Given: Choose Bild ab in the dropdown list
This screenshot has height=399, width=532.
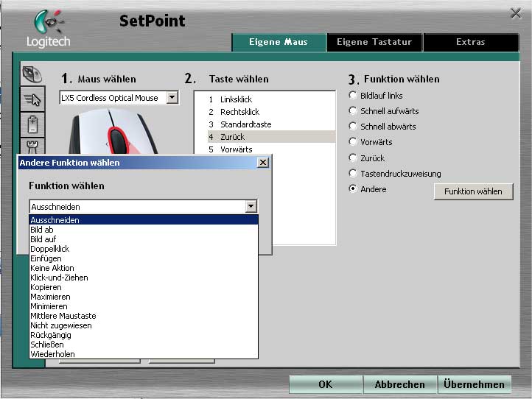Looking at the screenshot, I should (144, 230).
